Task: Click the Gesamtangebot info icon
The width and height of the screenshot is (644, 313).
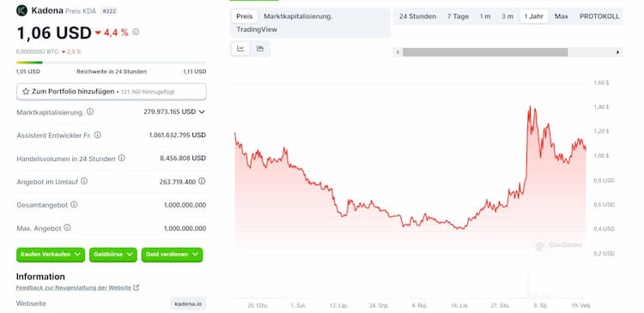Action: (x=74, y=204)
